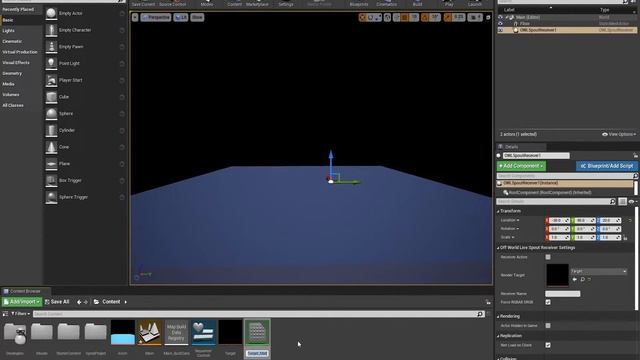This screenshot has width=640, height=360.
Task: Open Filters dropdown in Content Browser
Action: (20, 314)
